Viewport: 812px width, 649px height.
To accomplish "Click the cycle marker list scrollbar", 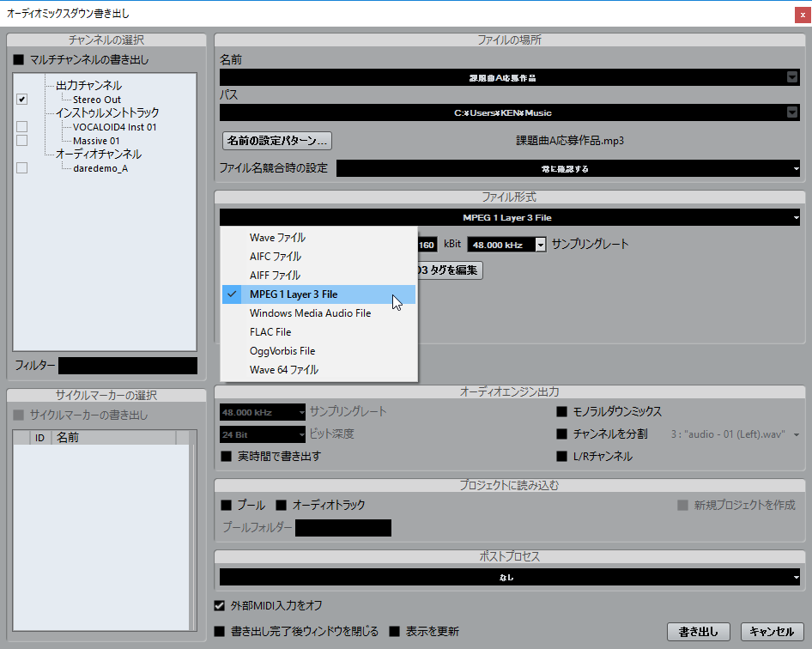I will [x=193, y=530].
